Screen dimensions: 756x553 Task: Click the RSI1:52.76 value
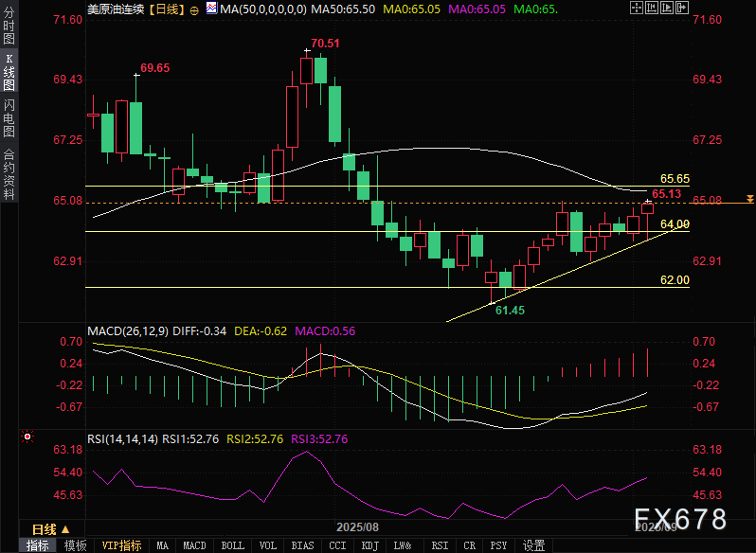(190, 438)
